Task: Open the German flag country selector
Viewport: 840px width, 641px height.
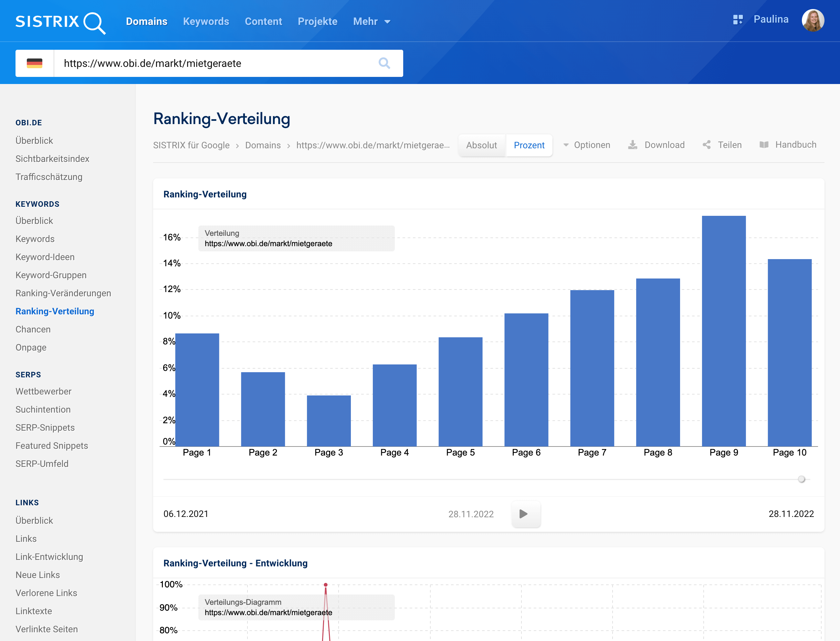Action: tap(35, 63)
